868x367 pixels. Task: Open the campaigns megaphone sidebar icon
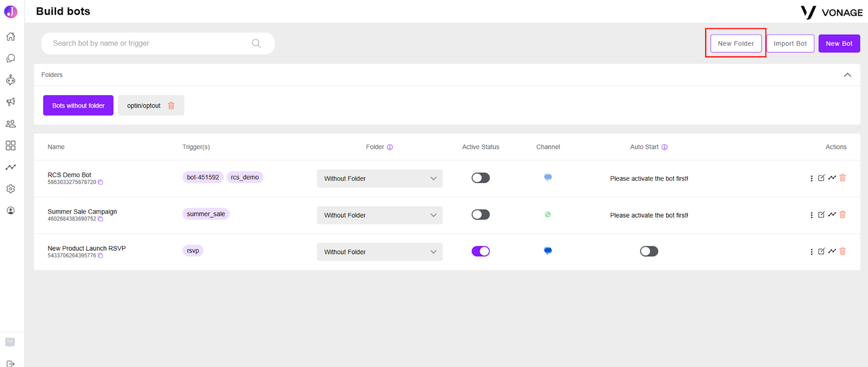pos(10,102)
